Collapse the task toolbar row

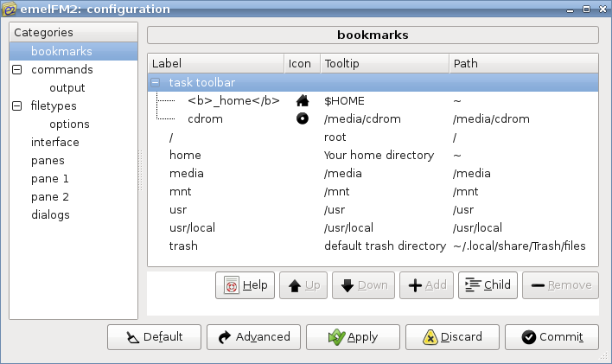coord(156,82)
